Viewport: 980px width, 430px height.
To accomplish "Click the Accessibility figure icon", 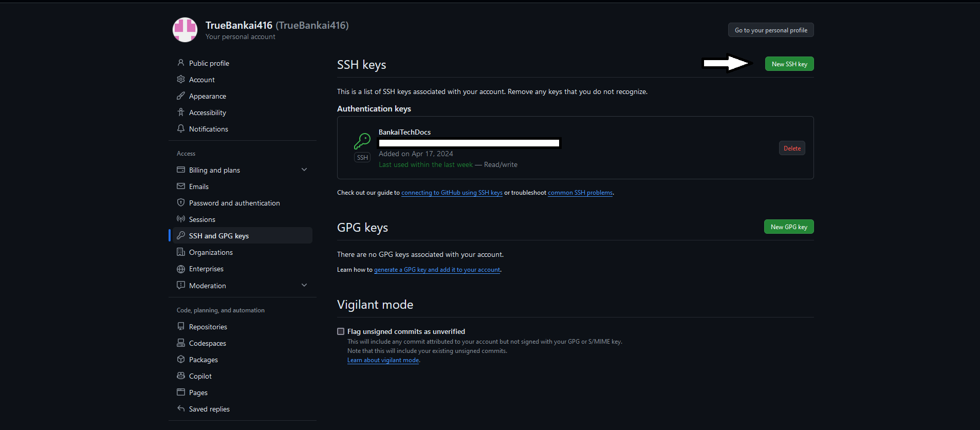I will tap(181, 112).
